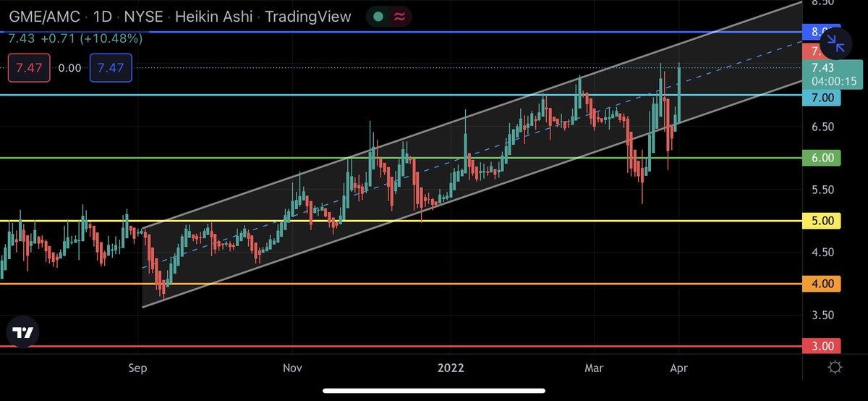Click the Apr label on the time axis
The height and width of the screenshot is (401, 868).
tap(678, 368)
